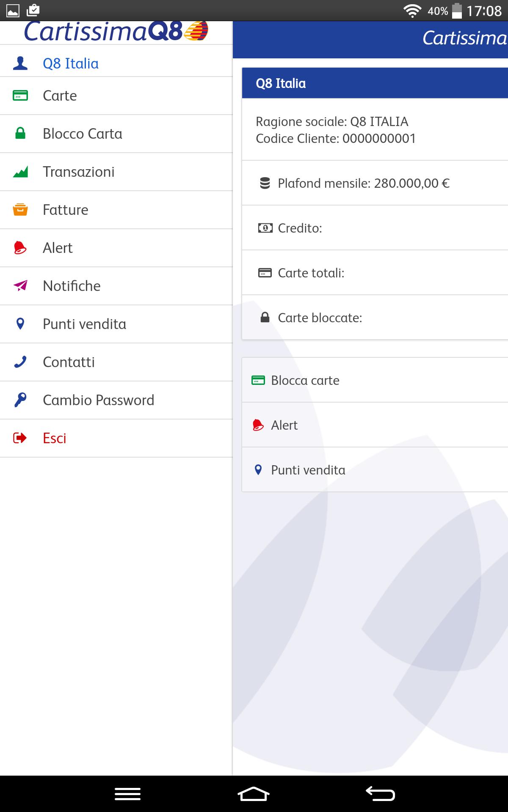This screenshot has width=508, height=812.
Task: Open the Carte menu item
Action: 116,96
